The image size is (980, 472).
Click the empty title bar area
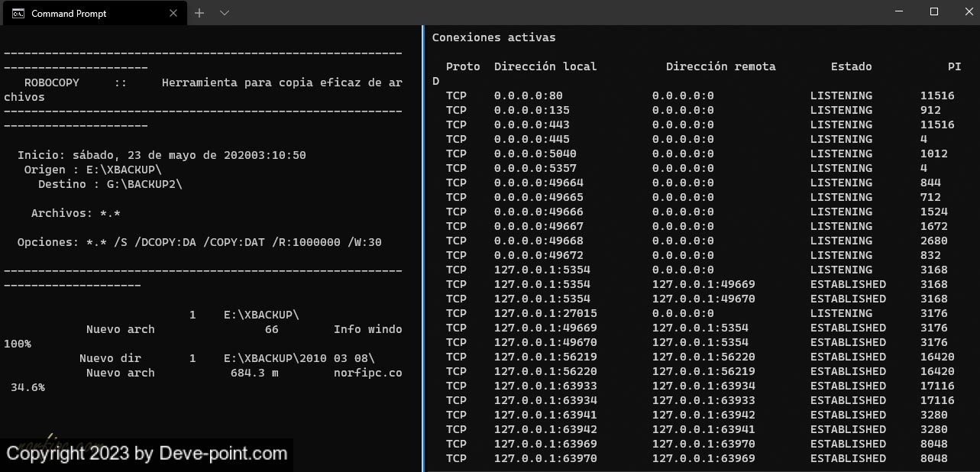[535, 12]
